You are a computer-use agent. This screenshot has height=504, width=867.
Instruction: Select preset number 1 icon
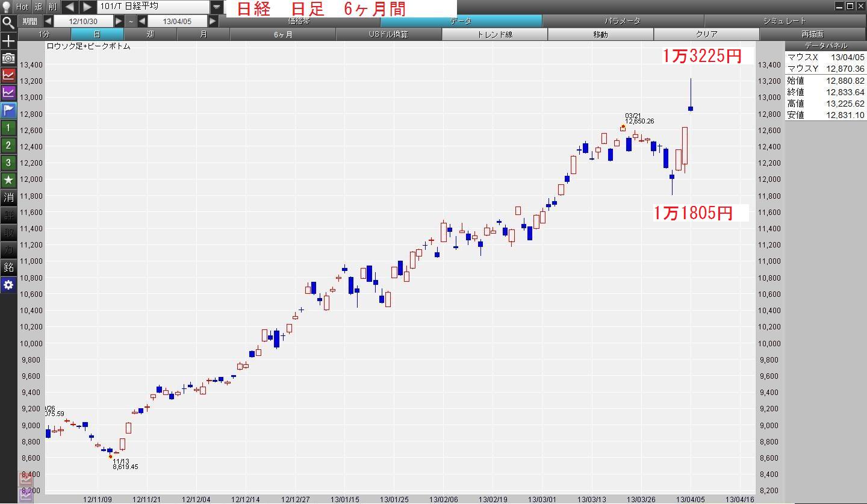coord(8,128)
